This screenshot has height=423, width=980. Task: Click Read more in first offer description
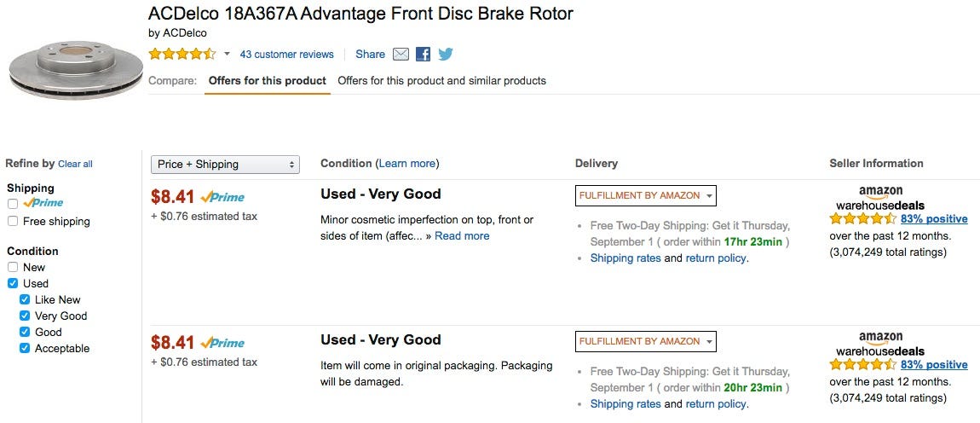(x=462, y=236)
